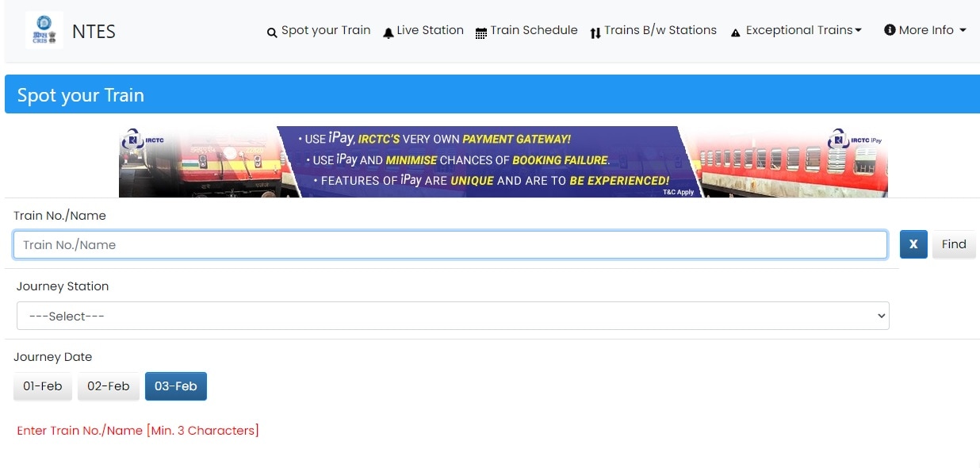The image size is (980, 468).
Task: Click the Journey Date label
Action: click(53, 357)
